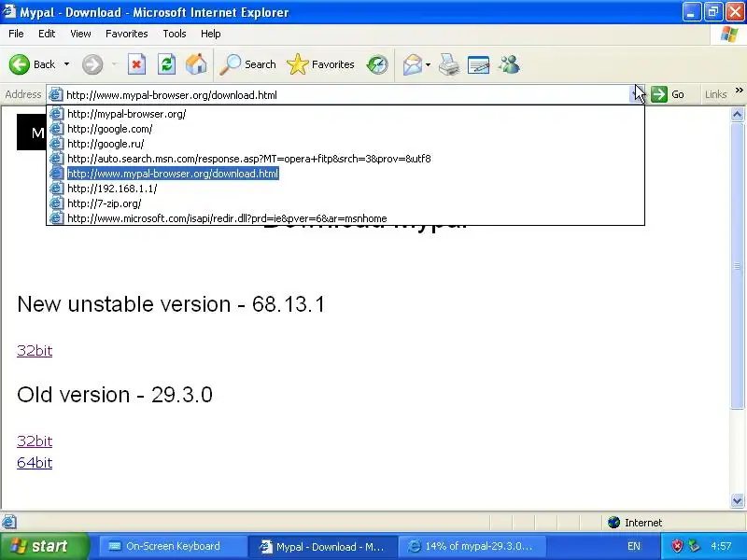Click the 32bit link under version 68.13.1
Screen dimensions: 747x560
pos(35,351)
